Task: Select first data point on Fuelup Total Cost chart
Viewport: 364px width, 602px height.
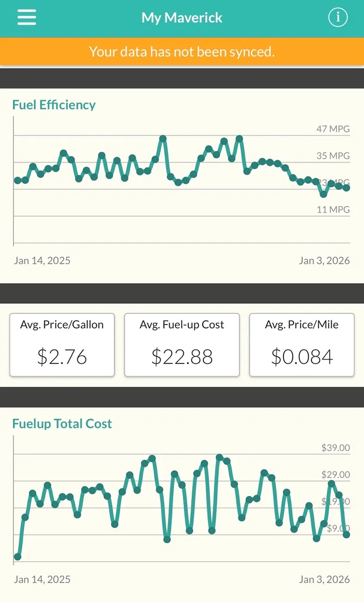Action: (18, 557)
